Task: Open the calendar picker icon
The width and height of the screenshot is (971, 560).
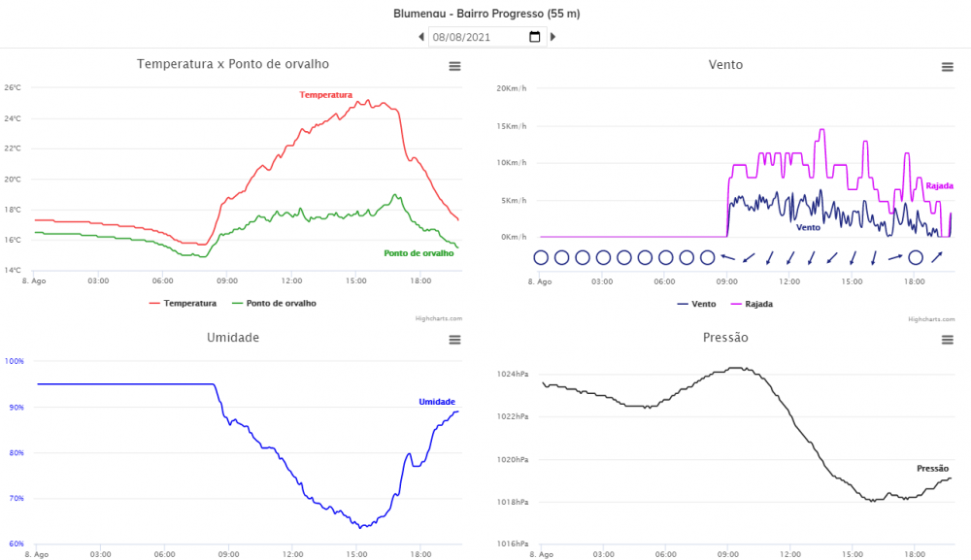Action: click(x=535, y=37)
